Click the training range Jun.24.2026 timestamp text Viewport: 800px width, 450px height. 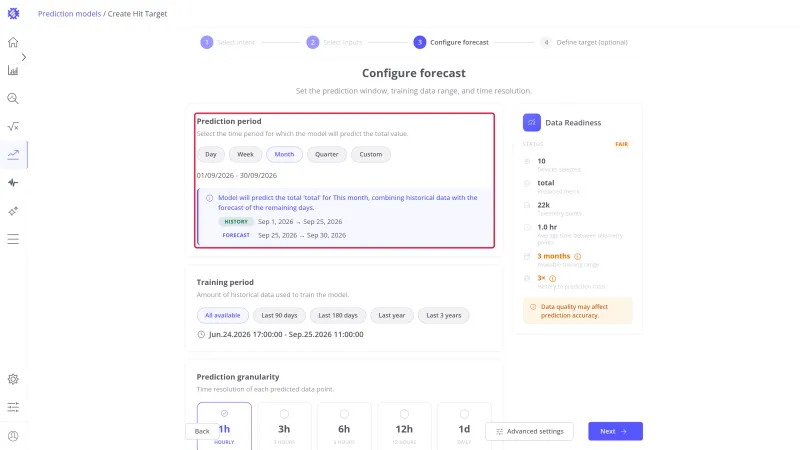coord(286,335)
